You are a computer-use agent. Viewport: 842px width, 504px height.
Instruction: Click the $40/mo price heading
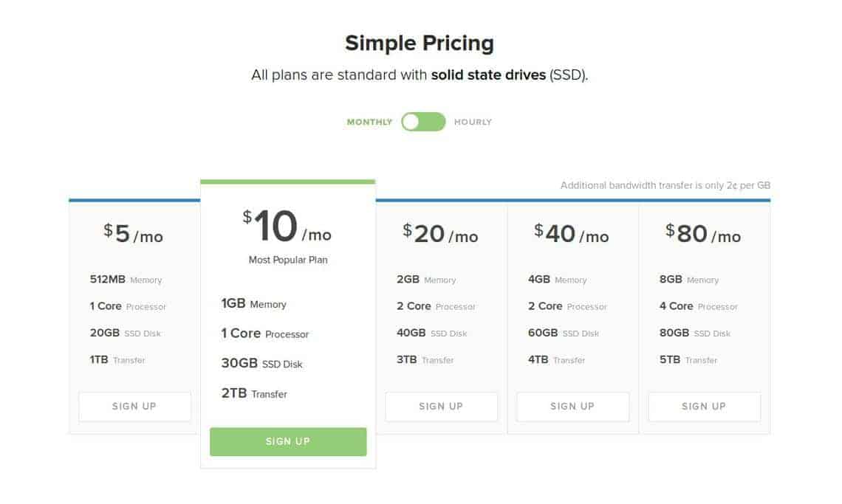572,234
